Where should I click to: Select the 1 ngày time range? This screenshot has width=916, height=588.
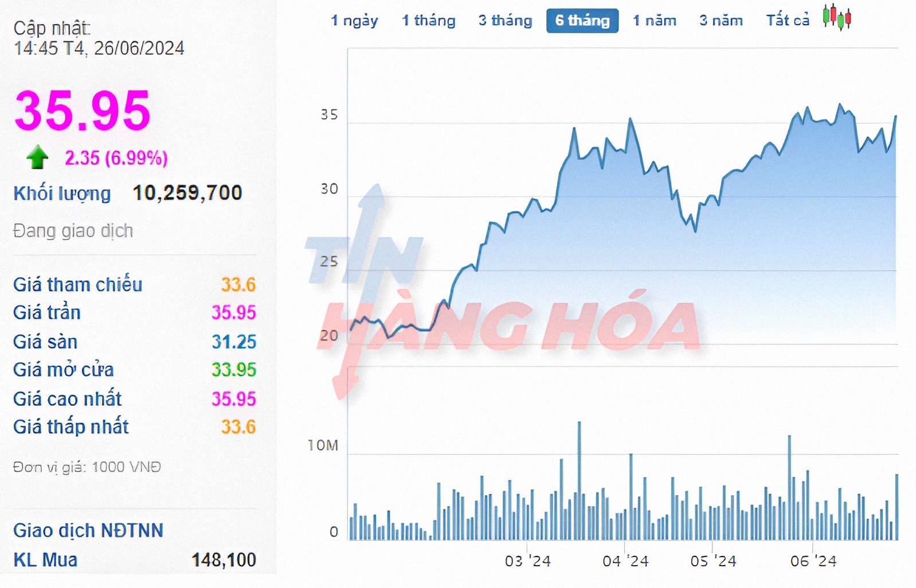tap(354, 21)
